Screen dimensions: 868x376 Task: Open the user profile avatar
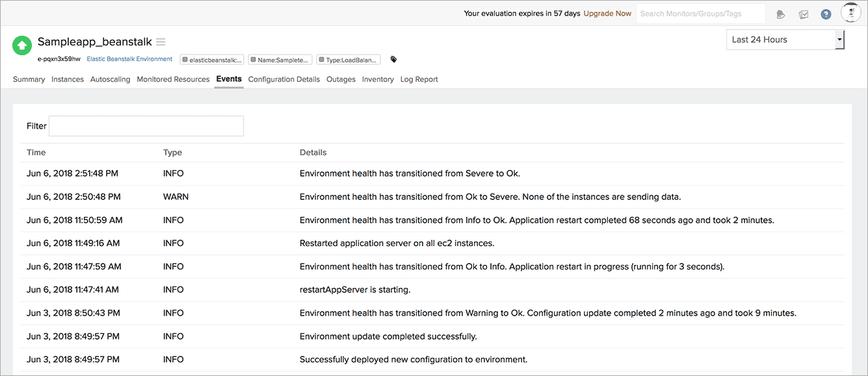point(850,13)
